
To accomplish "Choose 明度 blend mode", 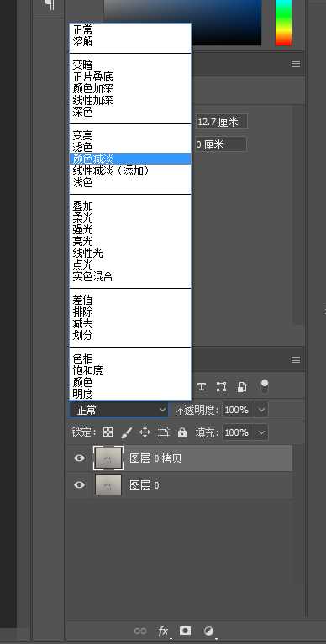I will coord(130,394).
